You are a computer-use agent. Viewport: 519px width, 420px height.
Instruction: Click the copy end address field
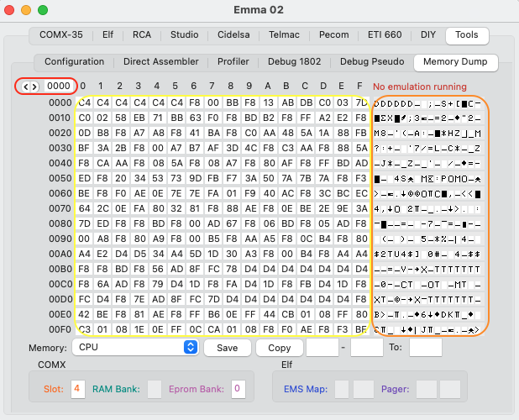tap(367, 347)
